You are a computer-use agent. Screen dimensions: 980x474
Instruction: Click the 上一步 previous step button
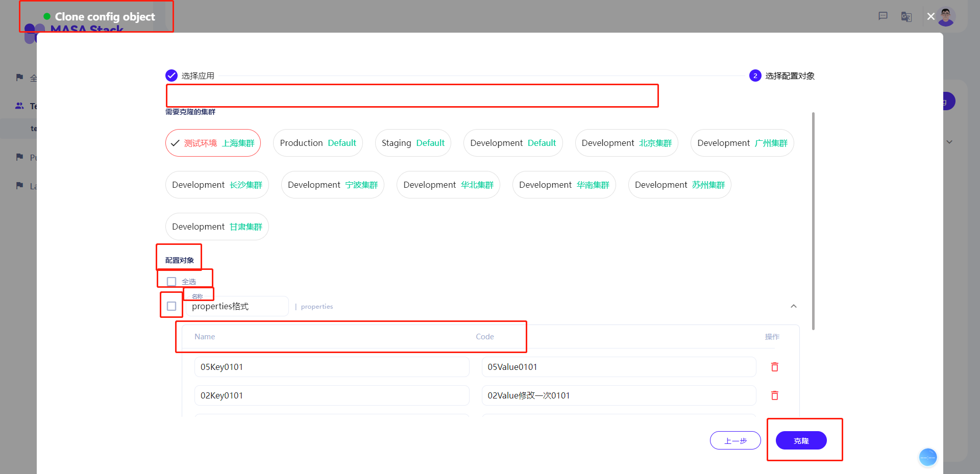(x=735, y=440)
